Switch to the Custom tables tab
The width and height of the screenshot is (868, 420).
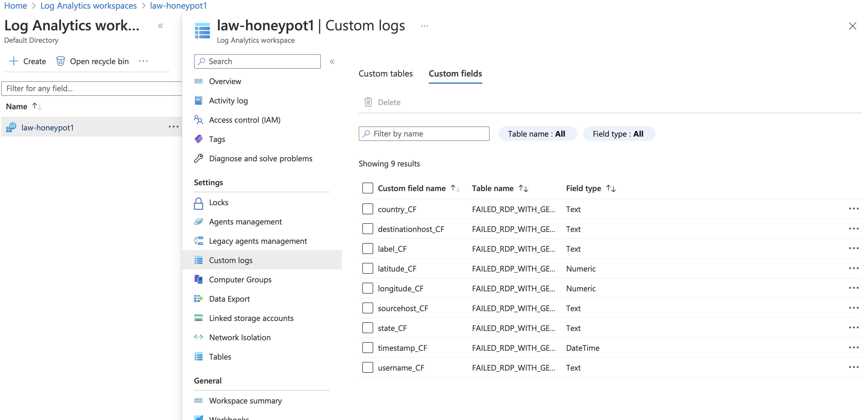385,74
